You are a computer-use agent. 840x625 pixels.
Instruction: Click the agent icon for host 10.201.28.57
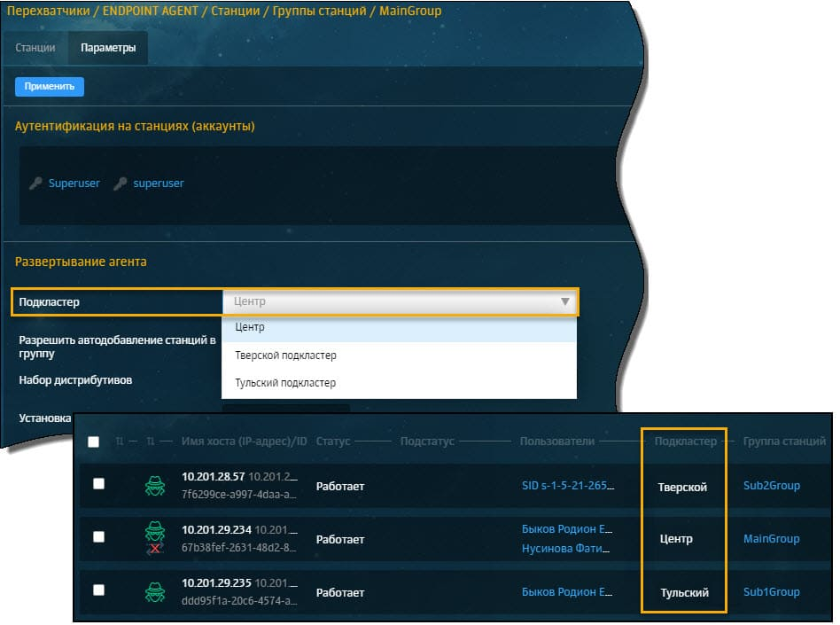(x=154, y=486)
